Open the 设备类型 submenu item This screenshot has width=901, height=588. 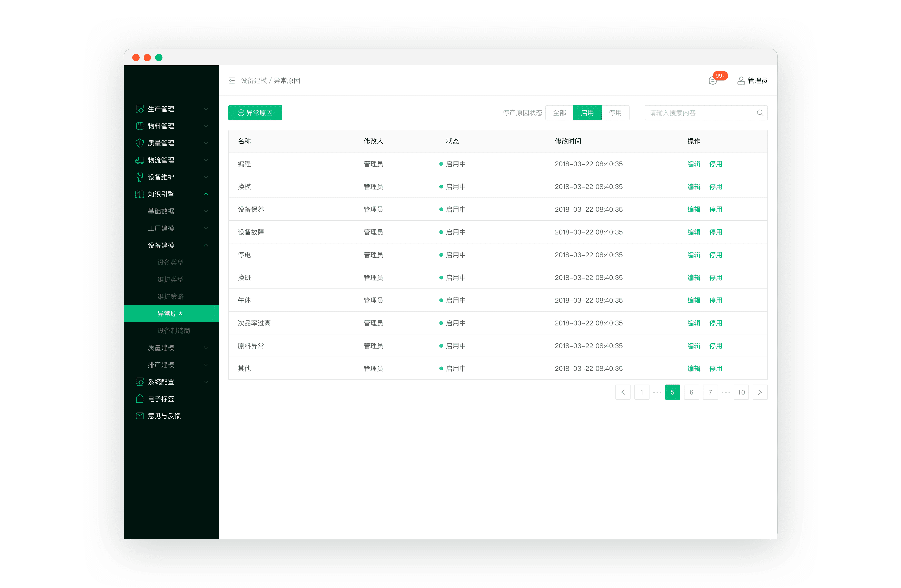tap(170, 262)
